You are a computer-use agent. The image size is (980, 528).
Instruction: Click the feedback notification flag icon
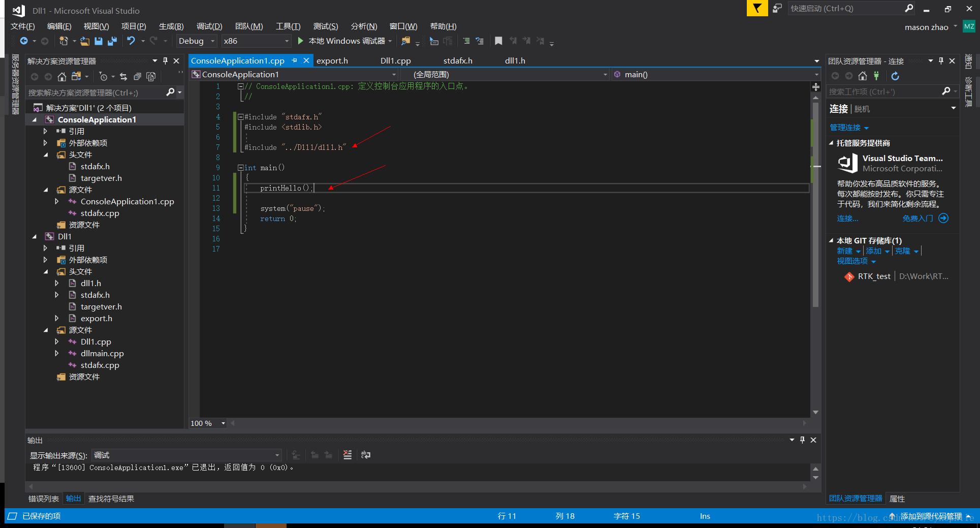pos(757,8)
